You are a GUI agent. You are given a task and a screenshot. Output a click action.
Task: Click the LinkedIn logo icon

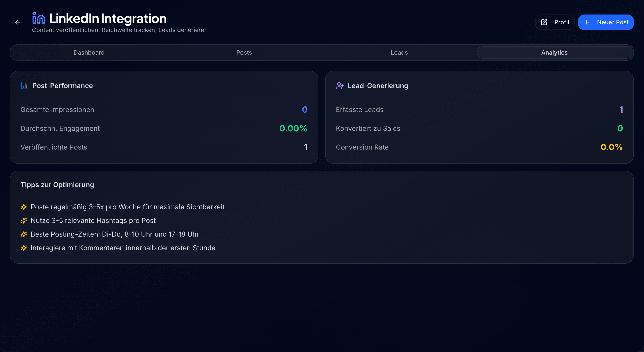point(39,18)
